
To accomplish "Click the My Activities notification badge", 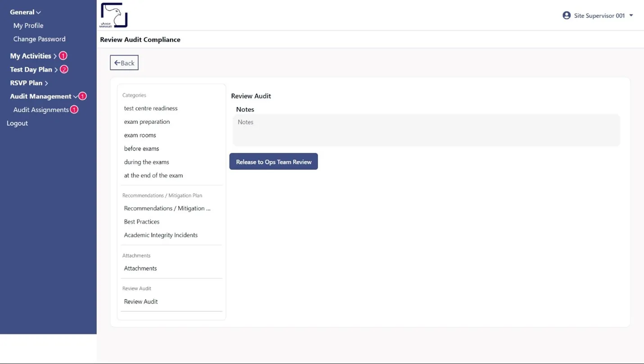I will 63,56.
